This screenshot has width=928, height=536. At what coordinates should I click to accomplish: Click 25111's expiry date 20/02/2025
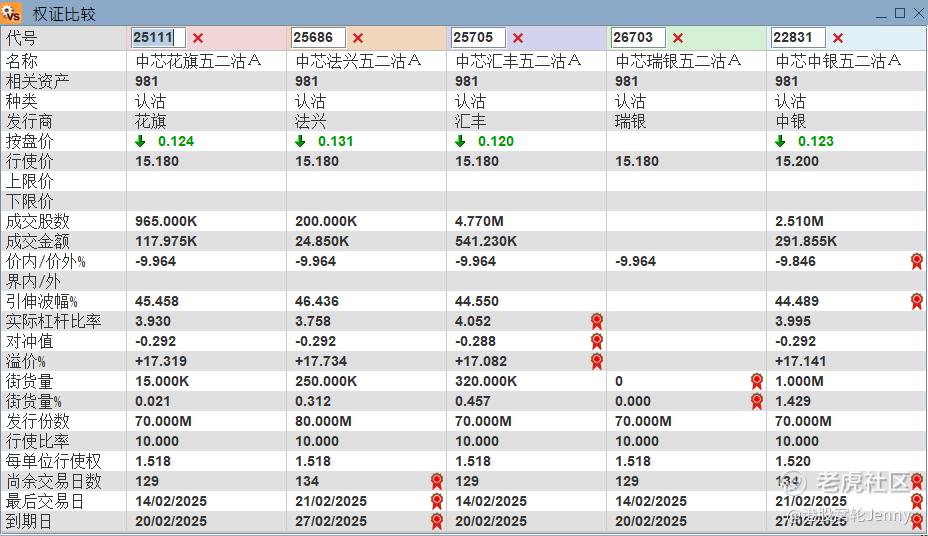pos(170,521)
